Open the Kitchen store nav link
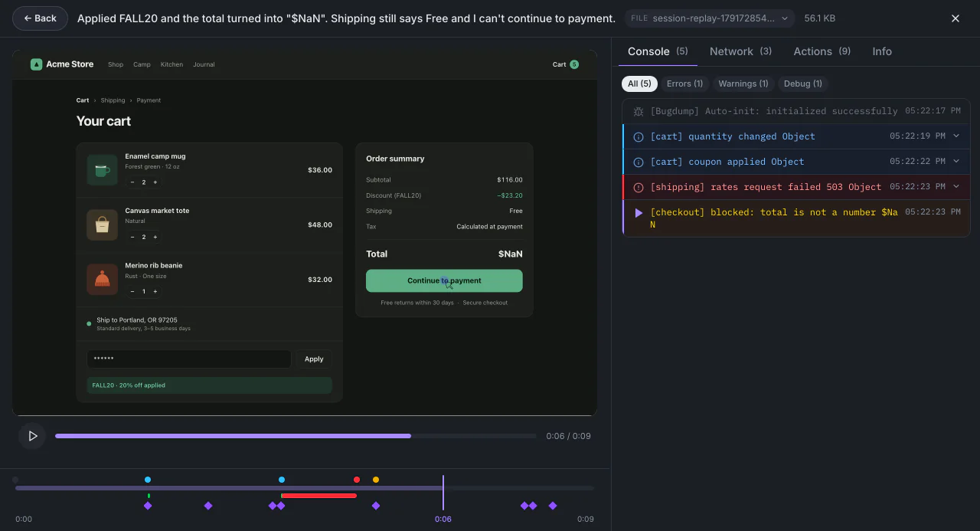This screenshot has width=980, height=531. [x=171, y=64]
